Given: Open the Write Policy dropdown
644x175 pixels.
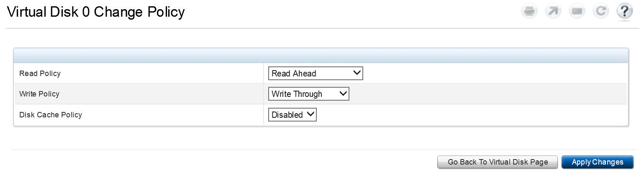Looking at the screenshot, I should tap(308, 94).
